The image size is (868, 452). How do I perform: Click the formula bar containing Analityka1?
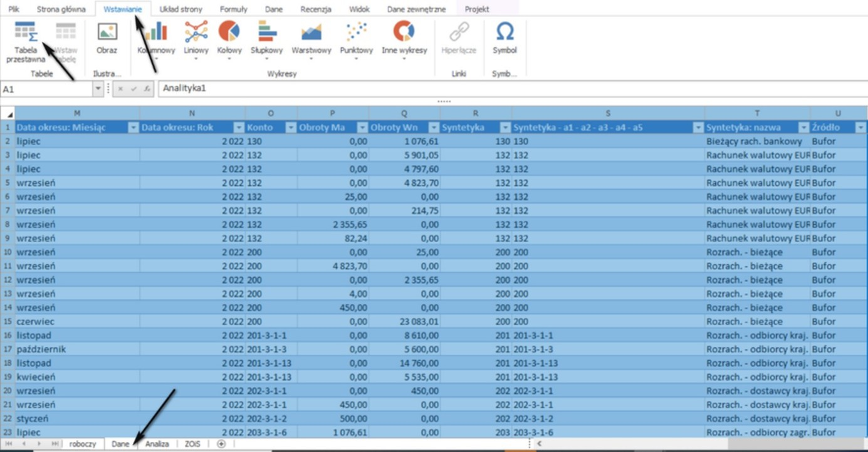pyautogui.click(x=511, y=89)
